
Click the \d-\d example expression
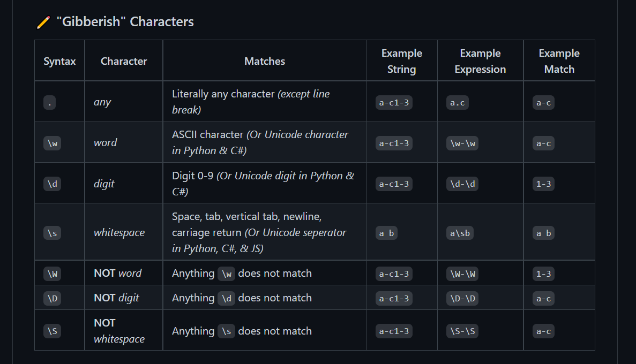462,184
